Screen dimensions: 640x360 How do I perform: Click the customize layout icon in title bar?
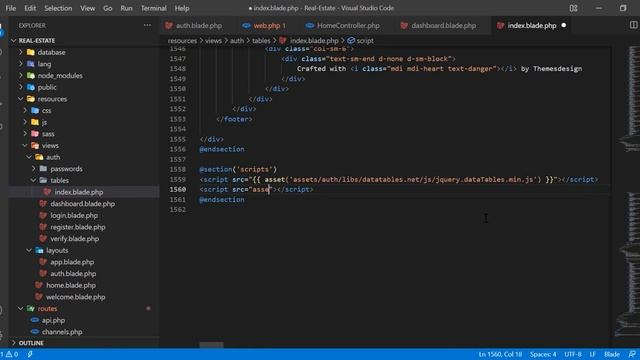pos(573,8)
